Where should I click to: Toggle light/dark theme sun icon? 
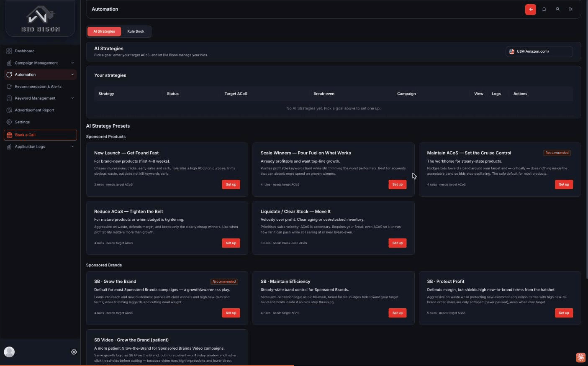click(x=571, y=9)
